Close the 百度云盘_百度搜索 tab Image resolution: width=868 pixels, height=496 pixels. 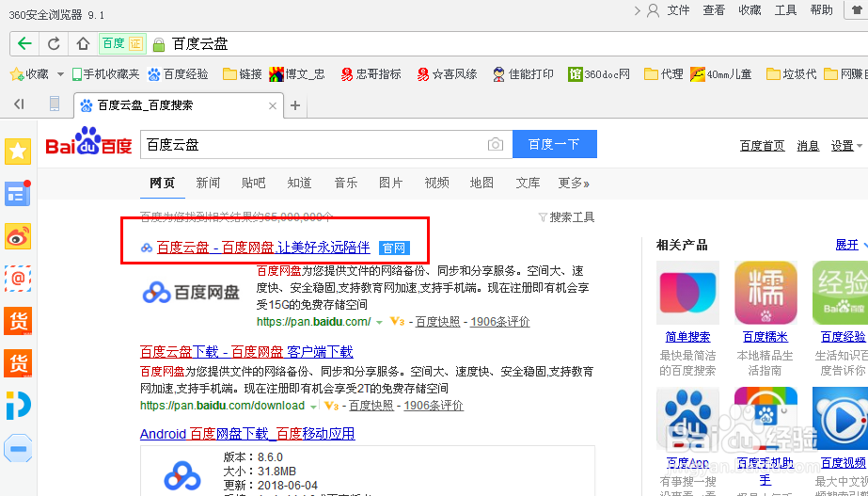273,105
